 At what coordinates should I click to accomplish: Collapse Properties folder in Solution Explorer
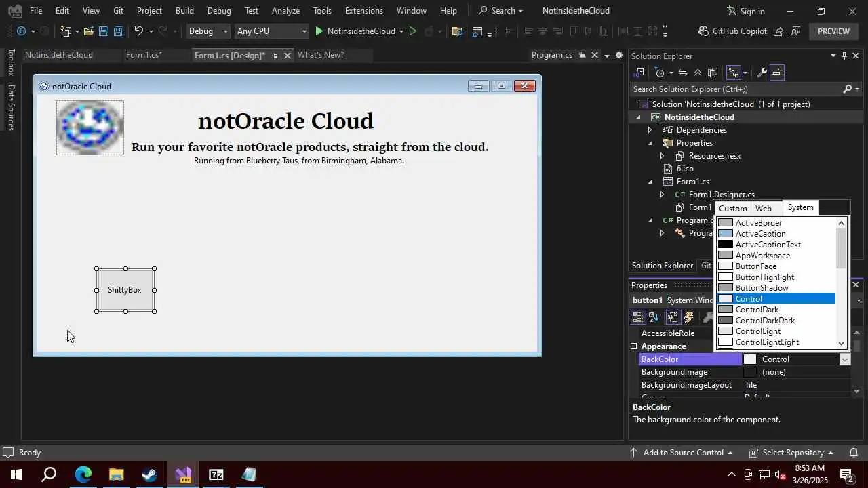click(650, 143)
